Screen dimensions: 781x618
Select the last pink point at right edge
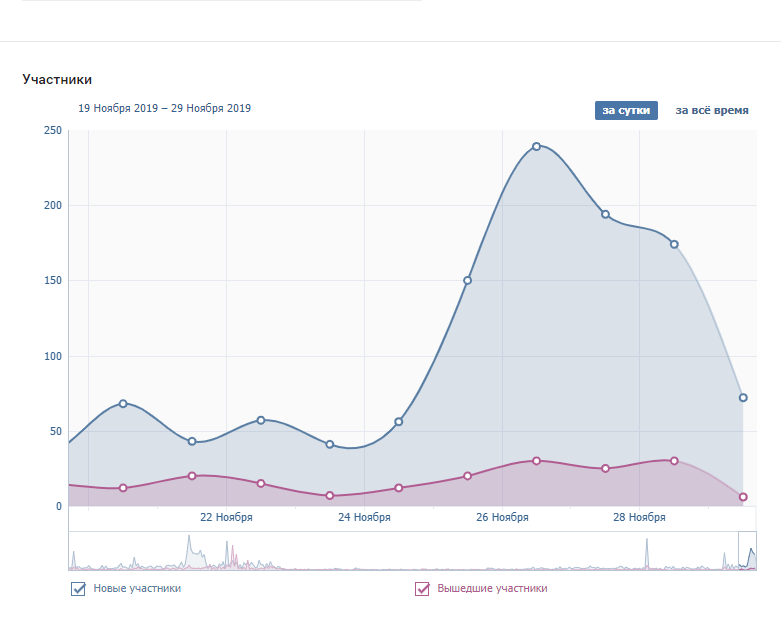(x=743, y=497)
